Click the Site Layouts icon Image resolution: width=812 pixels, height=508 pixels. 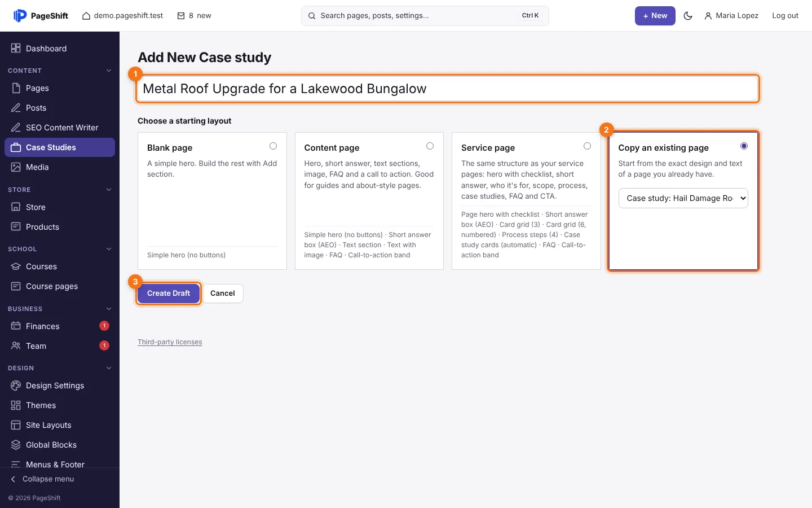click(x=16, y=425)
